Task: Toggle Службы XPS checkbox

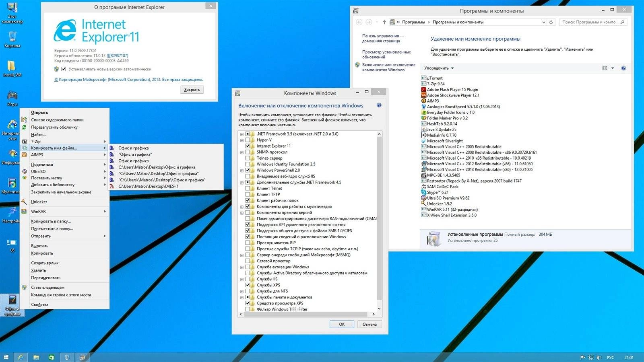Action: (x=248, y=285)
